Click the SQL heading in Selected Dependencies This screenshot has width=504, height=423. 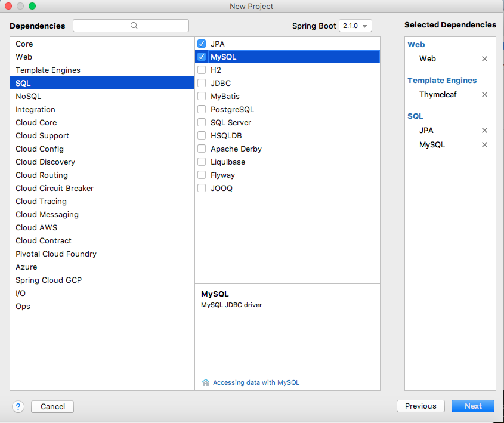click(x=415, y=116)
